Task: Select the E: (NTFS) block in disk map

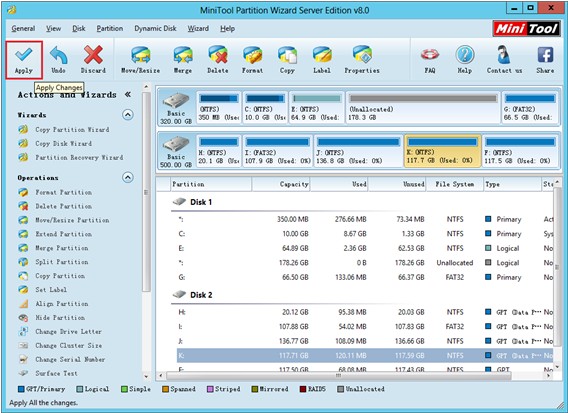Action: coord(316,108)
